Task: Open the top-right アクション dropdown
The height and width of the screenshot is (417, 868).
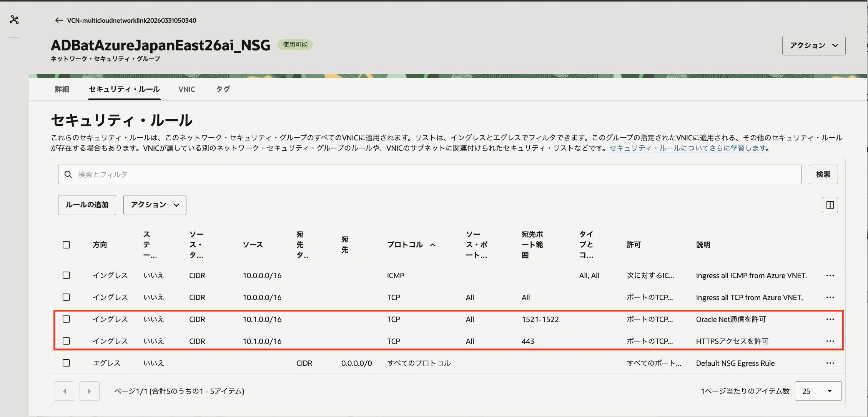Action: 814,45
